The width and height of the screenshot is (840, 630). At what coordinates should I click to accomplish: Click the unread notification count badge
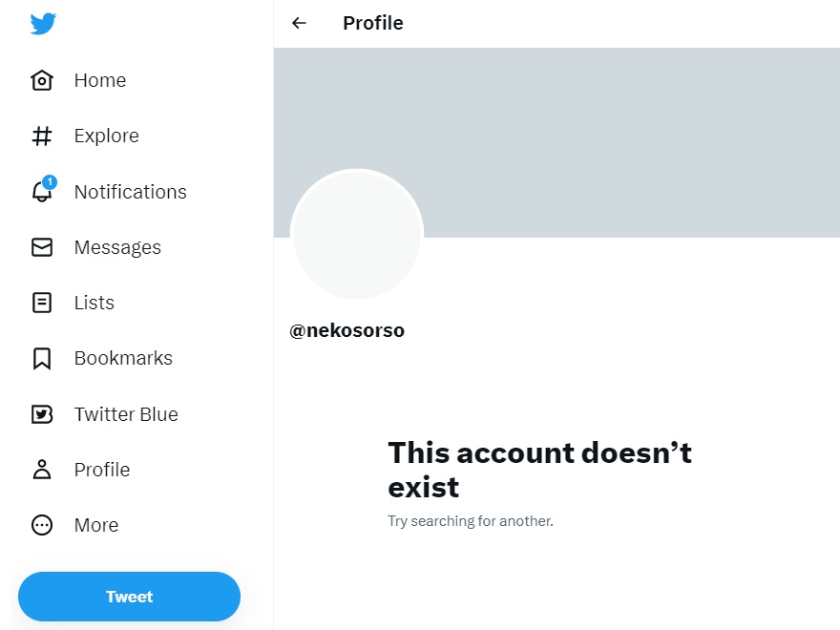coord(50,182)
